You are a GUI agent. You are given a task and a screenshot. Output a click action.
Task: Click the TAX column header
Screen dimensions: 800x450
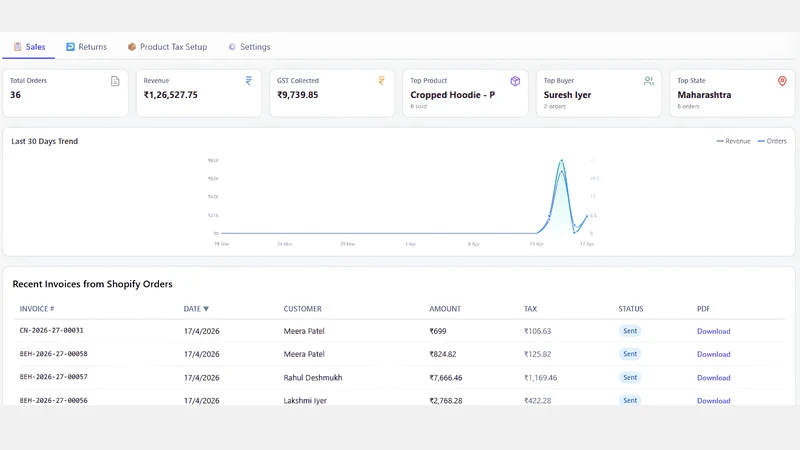click(x=530, y=309)
